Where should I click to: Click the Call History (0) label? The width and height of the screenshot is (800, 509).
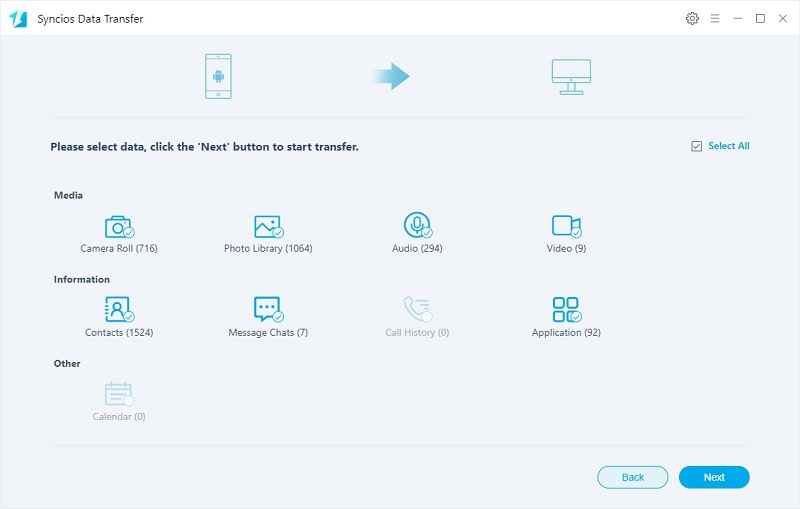[417, 333]
